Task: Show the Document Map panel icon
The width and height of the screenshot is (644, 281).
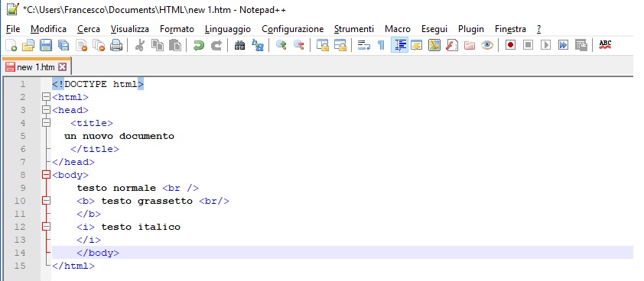Action: (x=434, y=45)
